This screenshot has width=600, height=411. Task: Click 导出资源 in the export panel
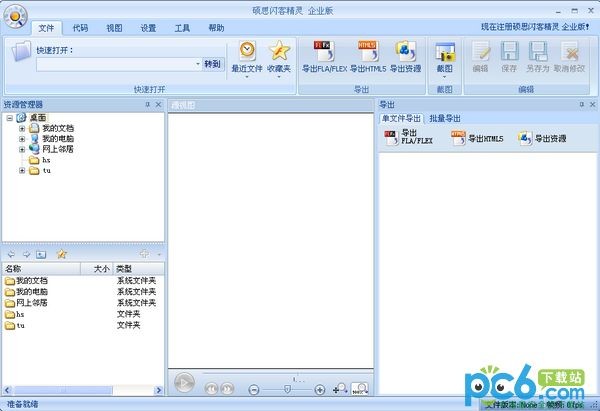point(542,138)
